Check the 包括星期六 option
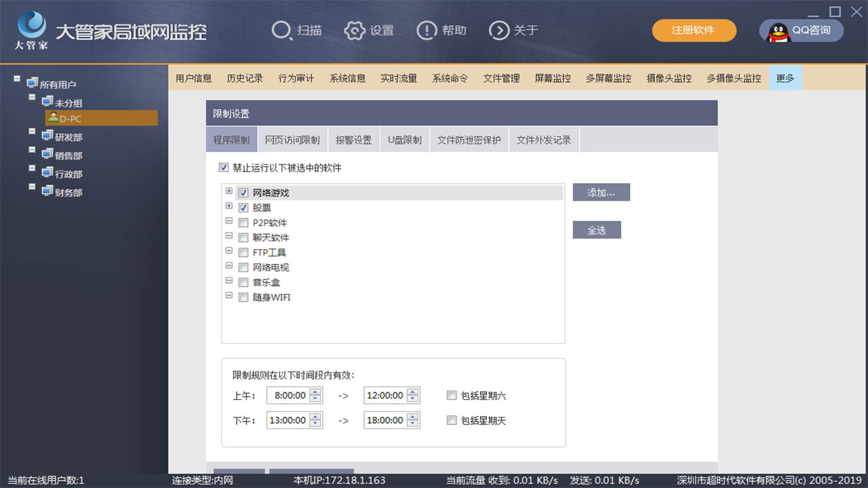The height and width of the screenshot is (488, 868). [452, 395]
